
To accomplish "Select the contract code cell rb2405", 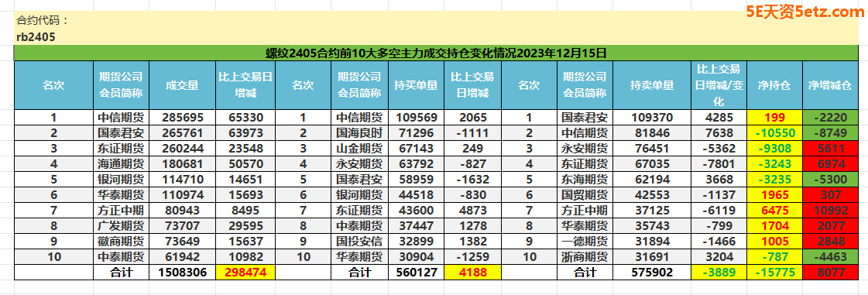I will pyautogui.click(x=36, y=37).
